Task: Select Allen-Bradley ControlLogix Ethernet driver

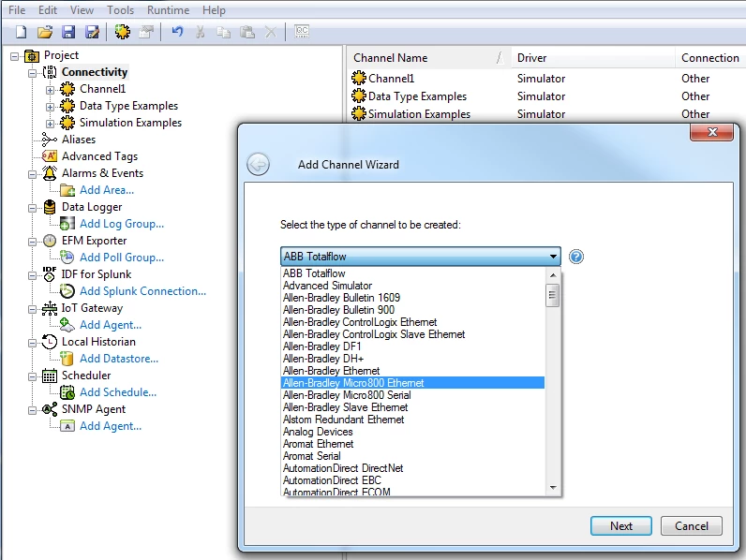Action: [x=412, y=322]
